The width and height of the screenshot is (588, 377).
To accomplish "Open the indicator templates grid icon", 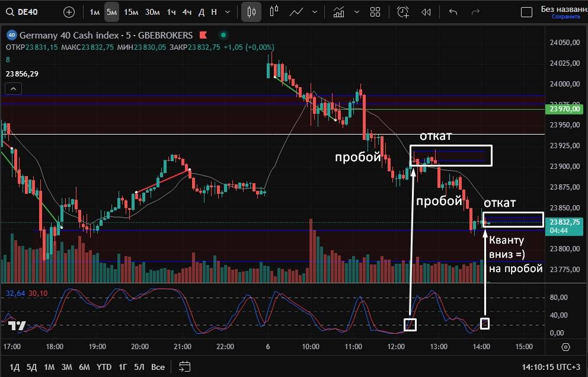I will (x=375, y=12).
